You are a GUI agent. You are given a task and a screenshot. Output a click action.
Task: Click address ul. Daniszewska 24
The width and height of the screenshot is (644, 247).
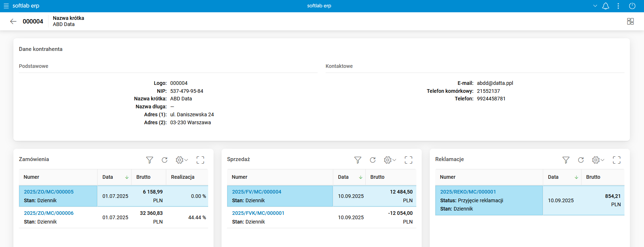pyautogui.click(x=192, y=114)
